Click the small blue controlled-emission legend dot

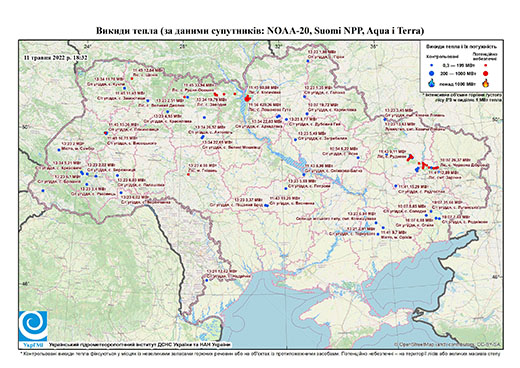432,65
